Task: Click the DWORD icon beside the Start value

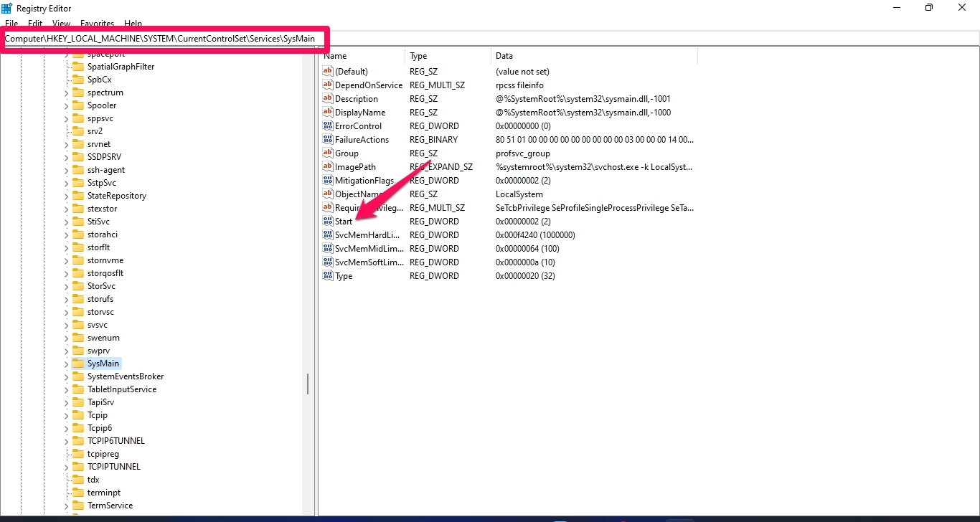Action: 327,221
